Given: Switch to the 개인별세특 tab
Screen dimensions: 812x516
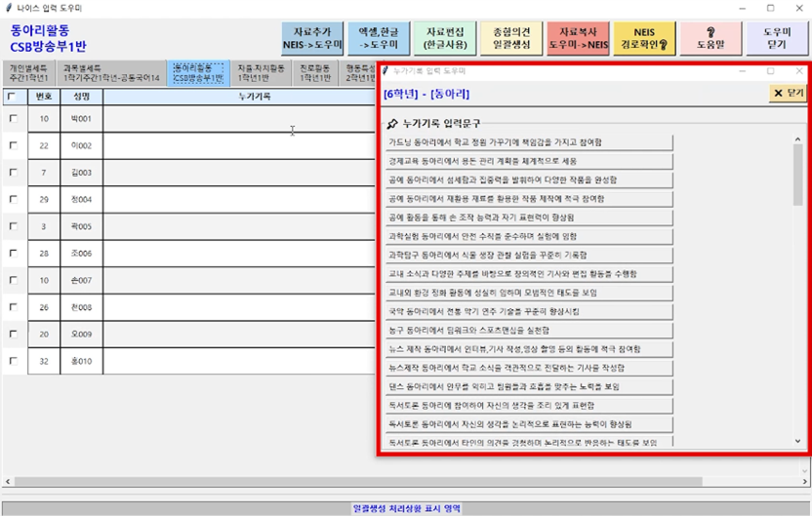Looking at the screenshot, I should pos(29,73).
